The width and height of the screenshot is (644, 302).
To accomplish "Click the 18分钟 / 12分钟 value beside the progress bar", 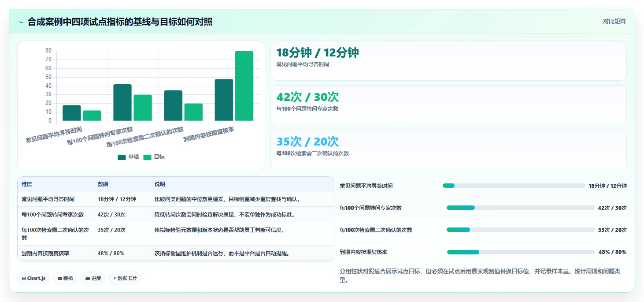I will click(x=607, y=186).
